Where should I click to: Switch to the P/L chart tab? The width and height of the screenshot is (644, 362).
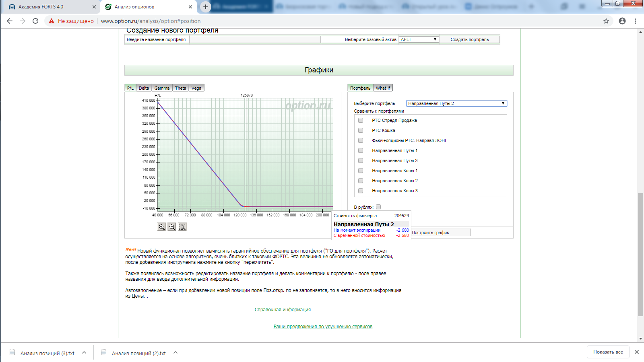pos(130,88)
